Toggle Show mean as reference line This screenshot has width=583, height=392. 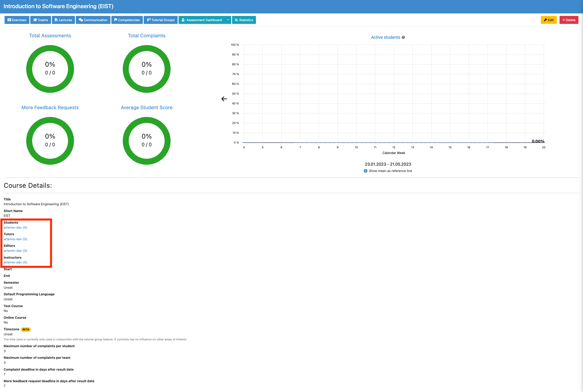pyautogui.click(x=366, y=171)
